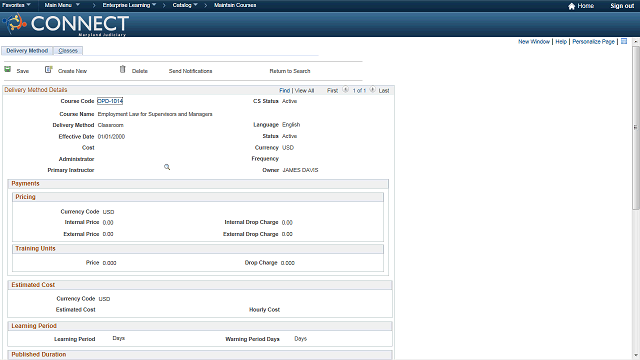Click First navigation link
The width and height of the screenshot is (640, 360).
[x=332, y=91]
